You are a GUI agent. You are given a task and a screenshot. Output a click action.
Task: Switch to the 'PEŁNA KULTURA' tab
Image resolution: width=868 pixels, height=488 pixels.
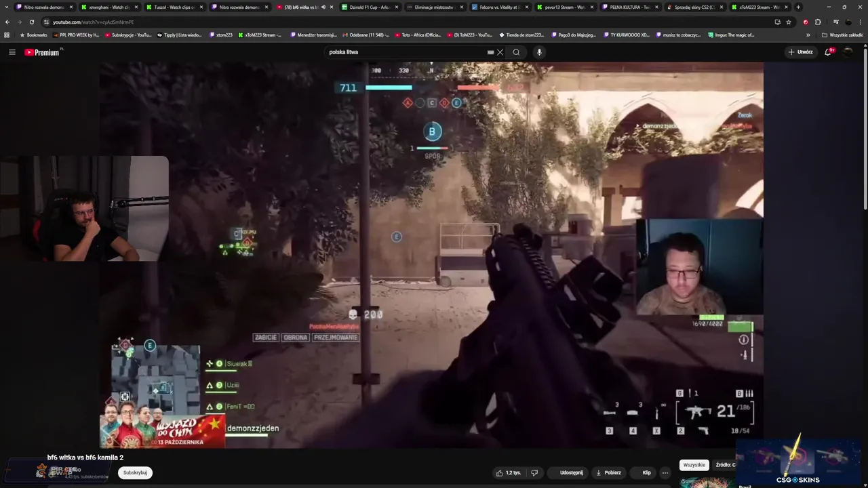[630, 7]
